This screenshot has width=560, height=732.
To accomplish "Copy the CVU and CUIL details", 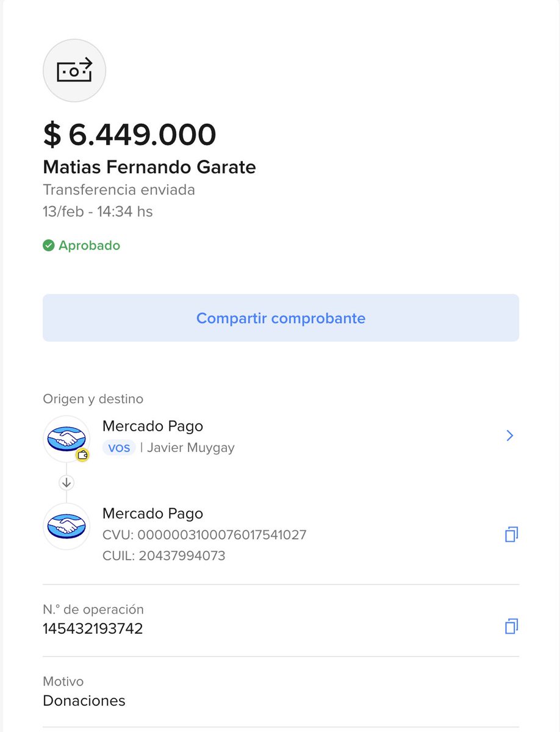I will point(511,535).
